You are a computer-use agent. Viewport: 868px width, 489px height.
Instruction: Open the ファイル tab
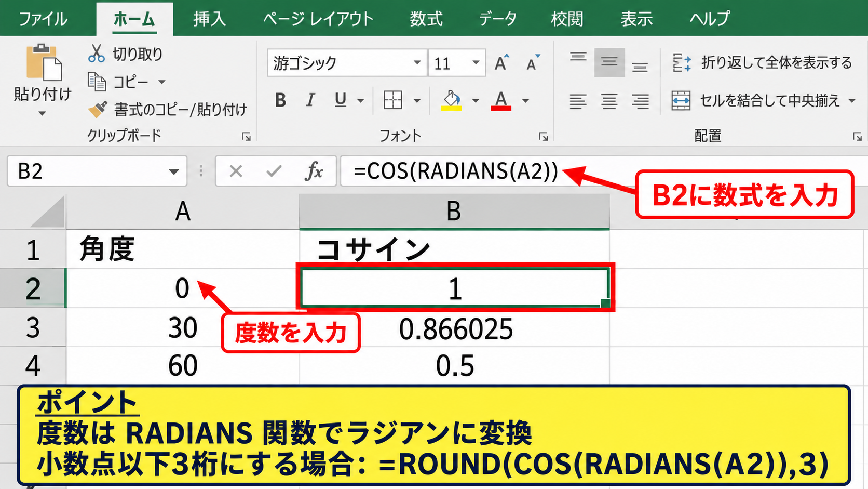[43, 19]
